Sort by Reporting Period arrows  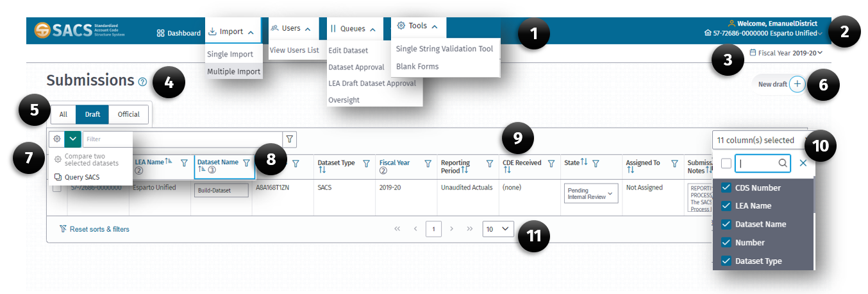pos(464,171)
